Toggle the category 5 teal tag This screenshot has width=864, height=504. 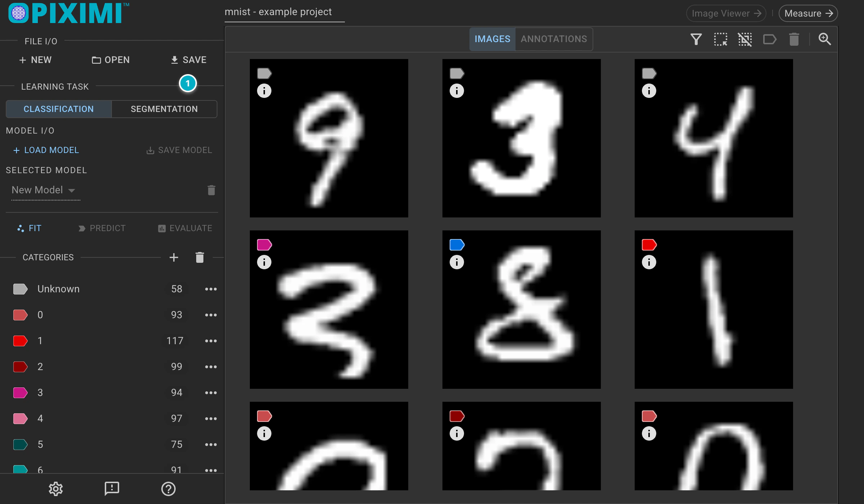click(20, 445)
